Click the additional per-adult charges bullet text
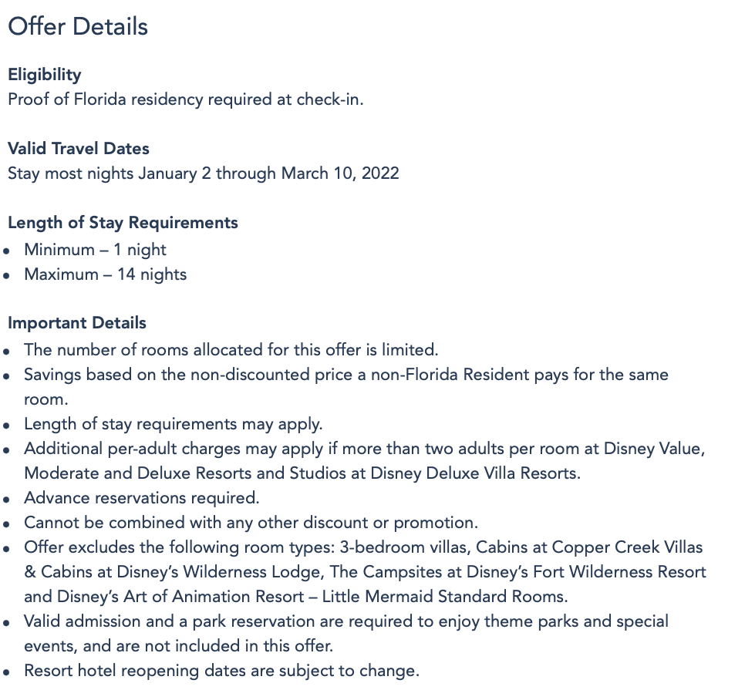This screenshot has height=700, width=745. point(364,449)
